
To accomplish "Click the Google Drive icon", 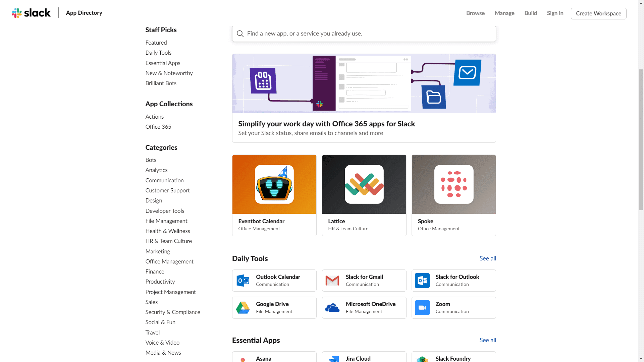I will tap(243, 308).
